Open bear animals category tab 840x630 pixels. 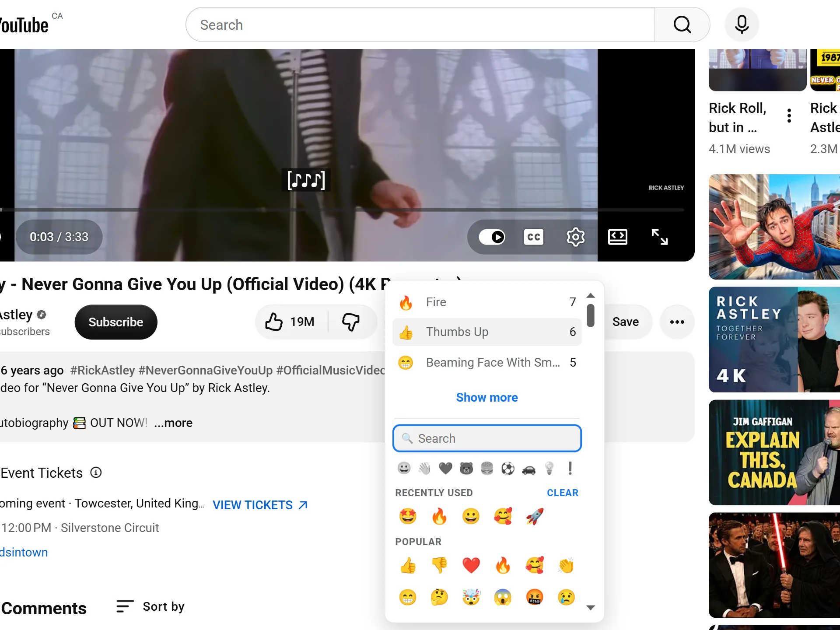point(466,469)
